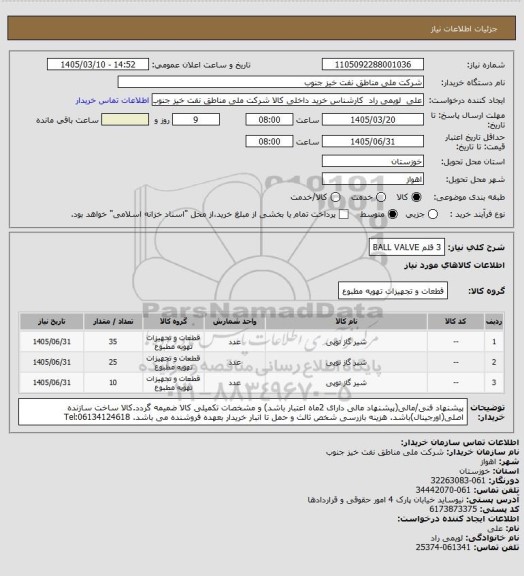Select row 1 item name شیر گاز توپی

pos(346,342)
